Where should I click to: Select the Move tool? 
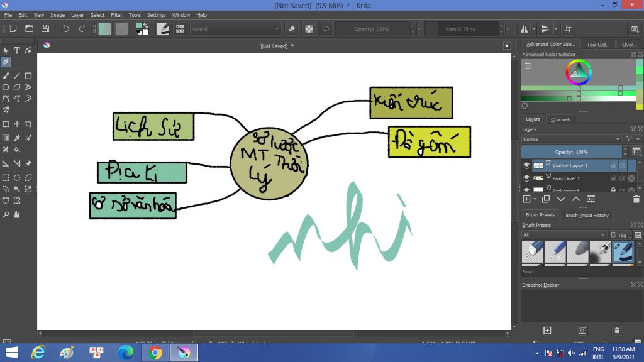coord(17,124)
